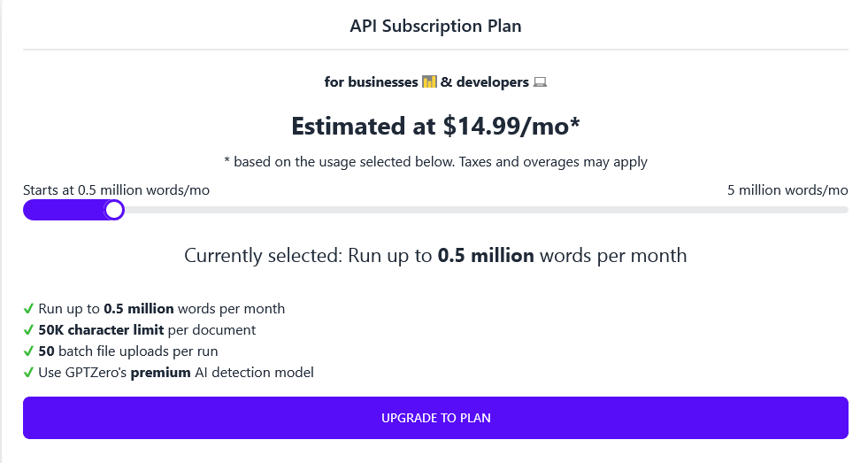Click the laptop emoji beside developers
The image size is (868, 463).
click(540, 82)
